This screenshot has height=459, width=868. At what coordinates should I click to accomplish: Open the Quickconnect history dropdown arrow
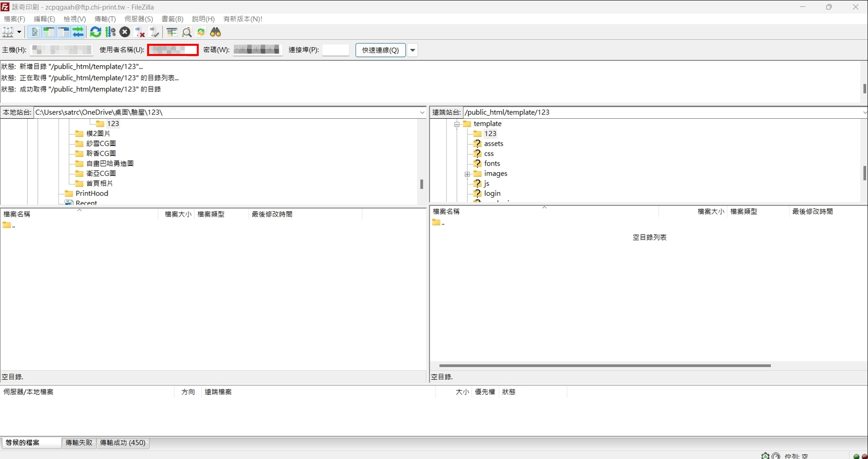(413, 50)
